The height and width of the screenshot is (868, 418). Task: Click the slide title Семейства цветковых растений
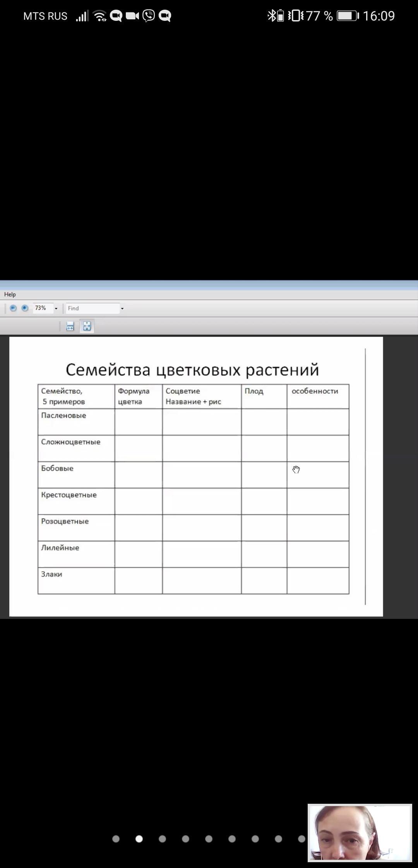(192, 370)
